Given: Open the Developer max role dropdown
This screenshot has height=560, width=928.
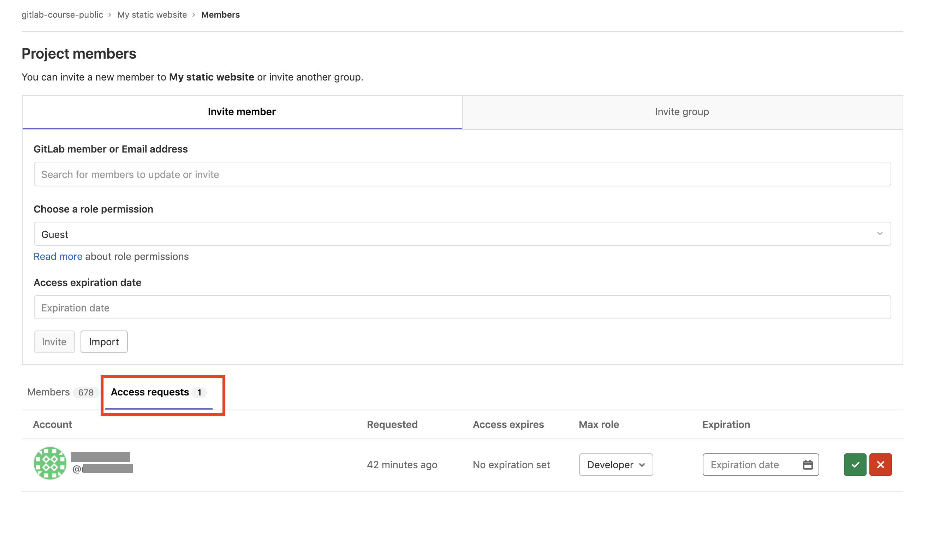Looking at the screenshot, I should tap(615, 464).
